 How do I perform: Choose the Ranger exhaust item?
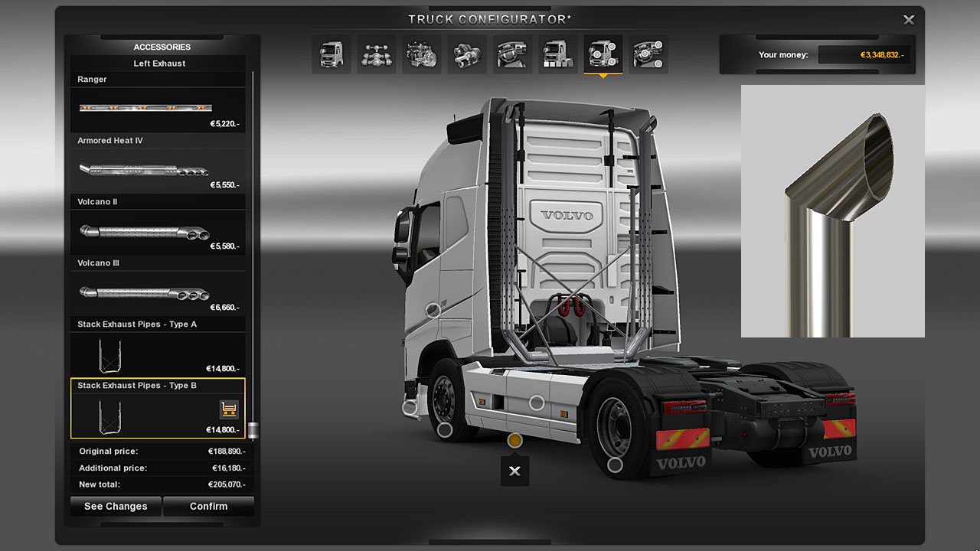[x=158, y=102]
